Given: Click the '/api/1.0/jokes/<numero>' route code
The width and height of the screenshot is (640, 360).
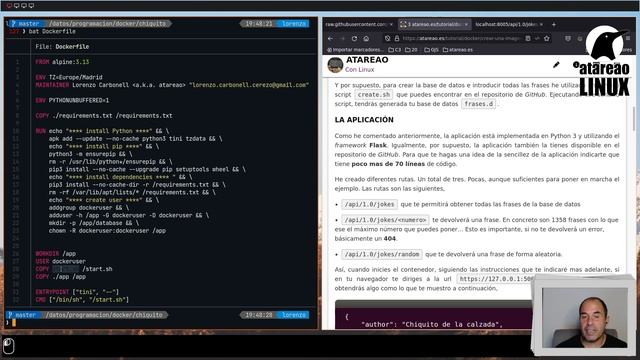Looking at the screenshot, I should pos(385,220).
